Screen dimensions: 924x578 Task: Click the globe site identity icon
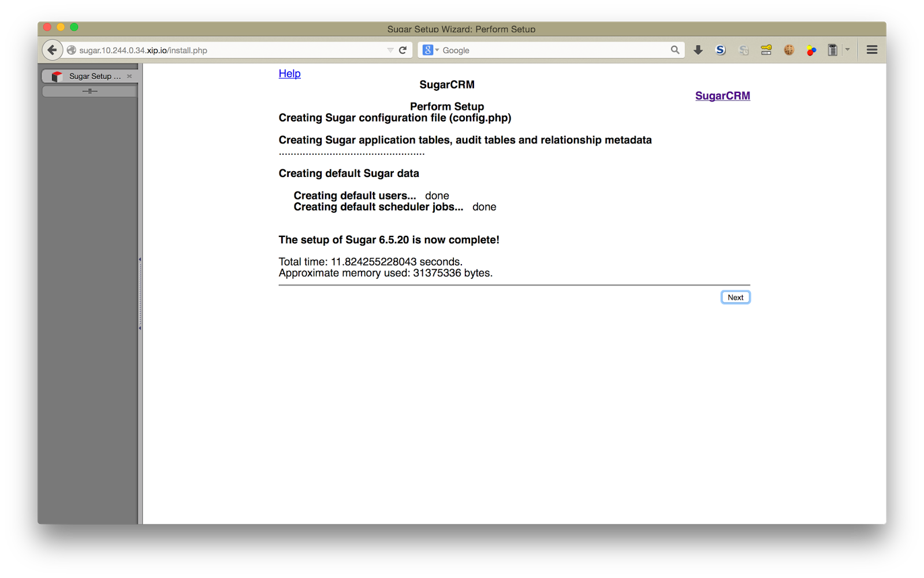(72, 50)
